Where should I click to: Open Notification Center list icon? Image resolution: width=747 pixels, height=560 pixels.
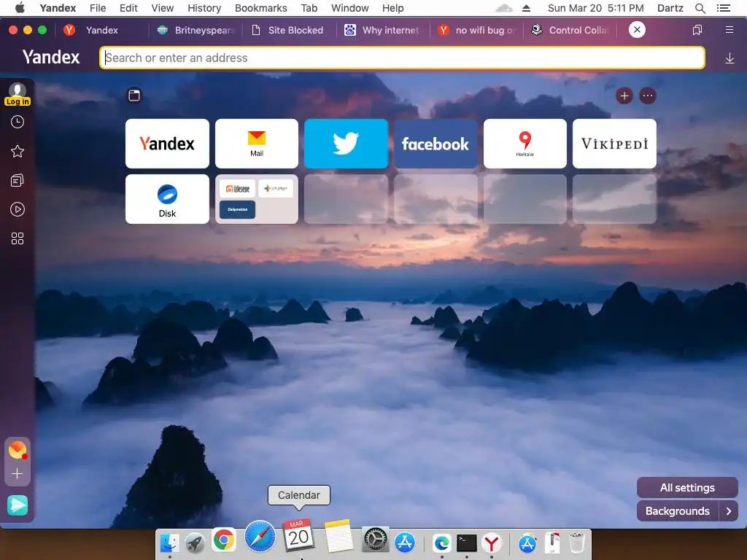724,8
